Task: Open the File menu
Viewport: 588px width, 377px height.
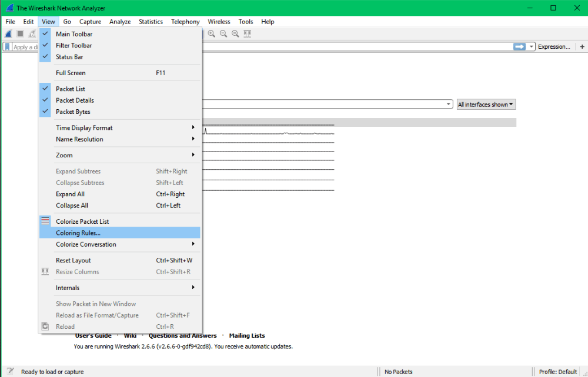Action: point(11,22)
